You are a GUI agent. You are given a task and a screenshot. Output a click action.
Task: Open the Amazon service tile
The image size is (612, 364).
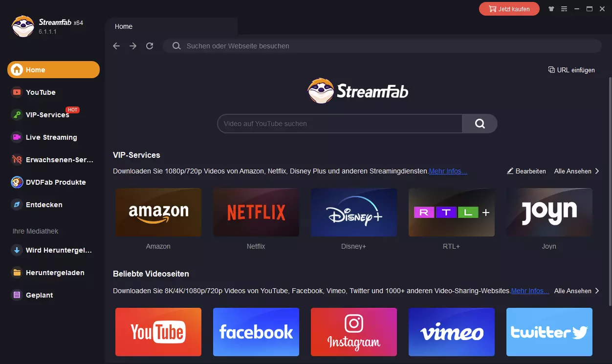(x=158, y=213)
